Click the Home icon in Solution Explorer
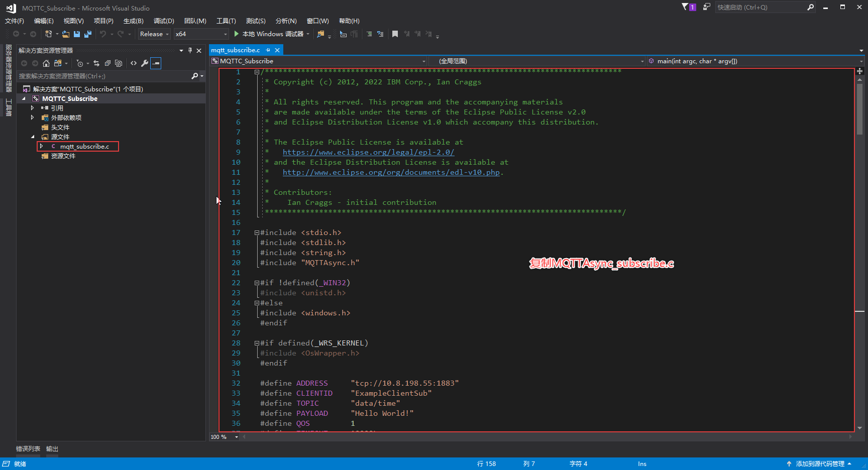The image size is (868, 470). coord(46,63)
